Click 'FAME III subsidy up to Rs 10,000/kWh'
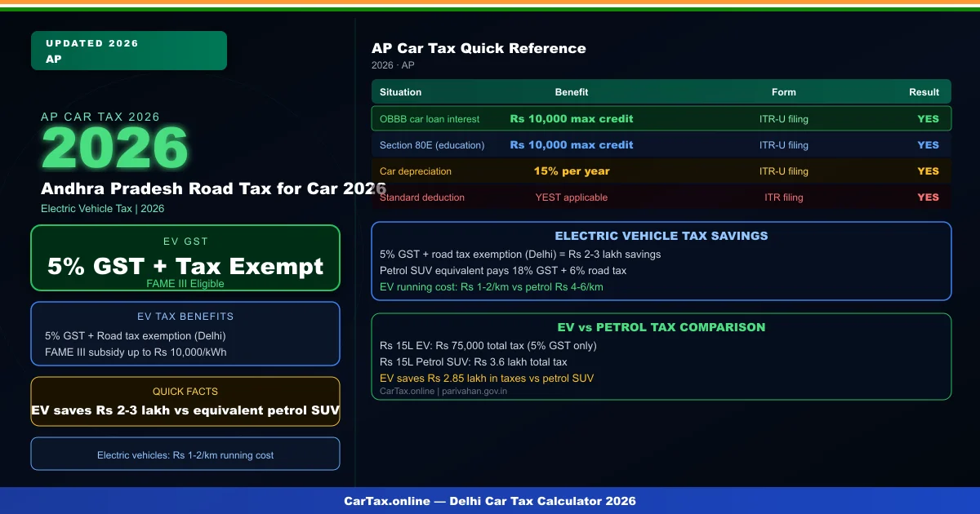Viewport: 980px width, 514px height. (136, 352)
